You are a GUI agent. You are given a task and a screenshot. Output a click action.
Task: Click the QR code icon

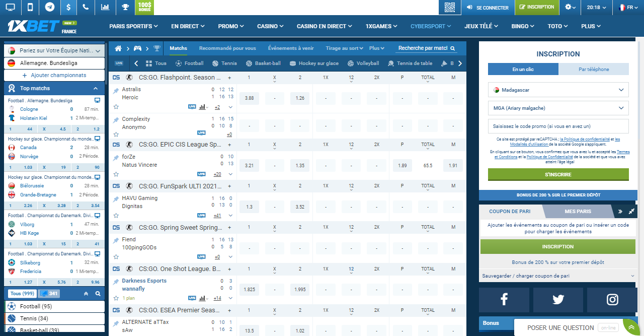449,7
